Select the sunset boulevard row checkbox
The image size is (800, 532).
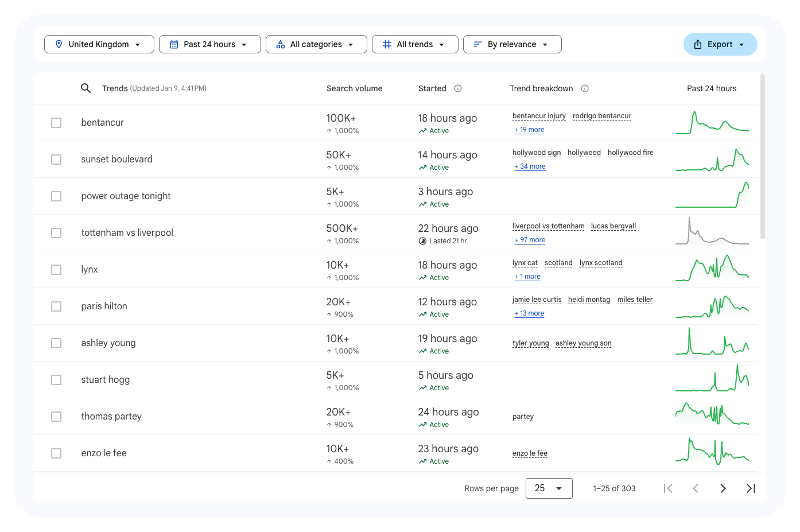(x=56, y=160)
